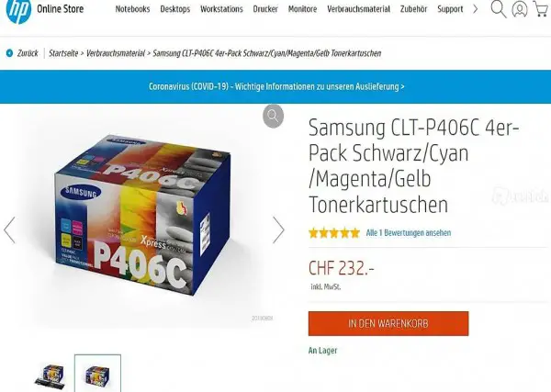Open the Notebooks menu
551x392 pixels.
point(132,9)
